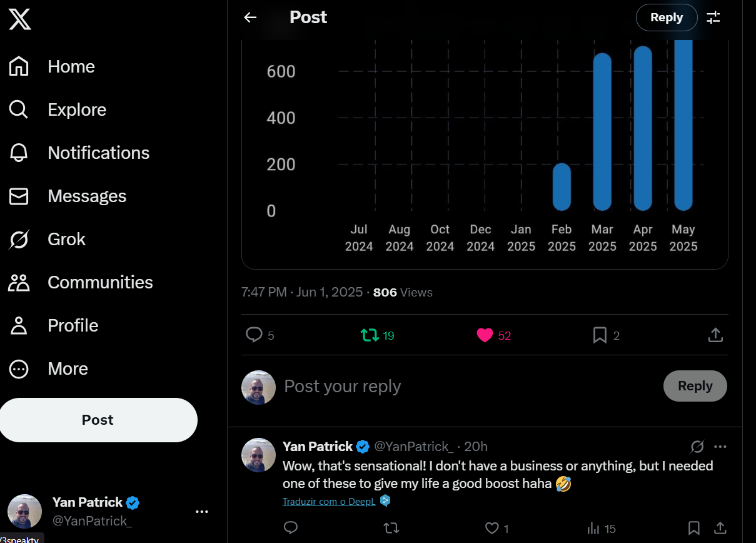
Task: Click the May 2025 chart bar
Action: (x=683, y=125)
